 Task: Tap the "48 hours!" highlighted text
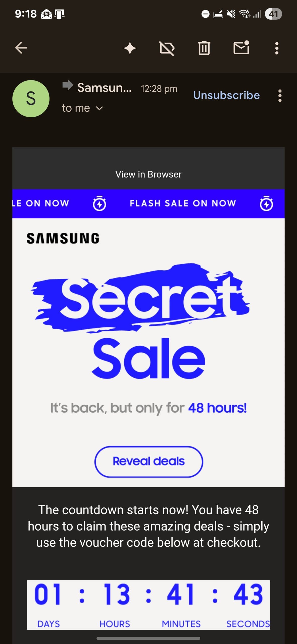[217, 408]
